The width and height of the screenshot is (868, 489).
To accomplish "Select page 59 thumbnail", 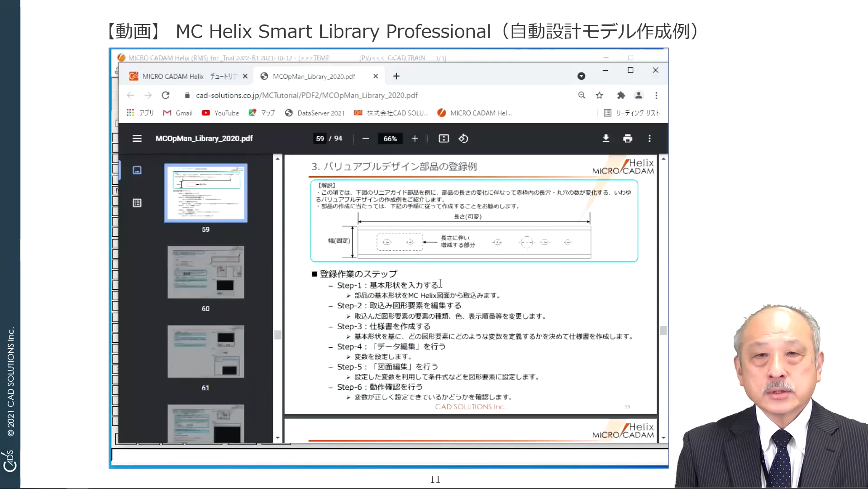I will click(206, 193).
